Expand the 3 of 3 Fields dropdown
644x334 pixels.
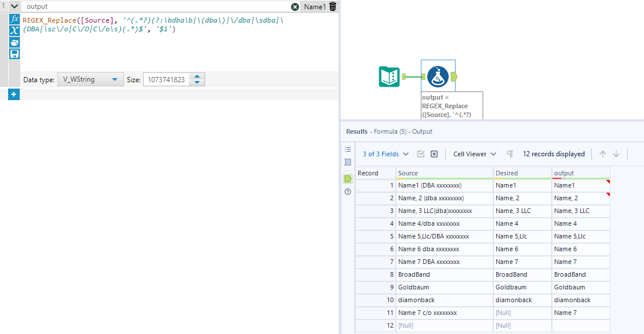385,153
